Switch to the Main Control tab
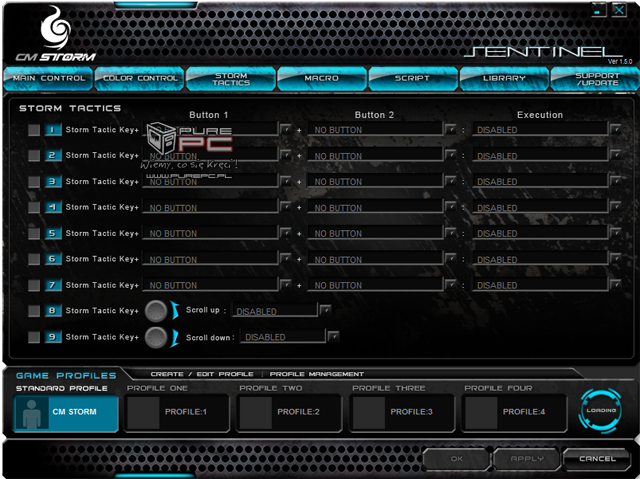640x479 pixels. click(x=49, y=78)
